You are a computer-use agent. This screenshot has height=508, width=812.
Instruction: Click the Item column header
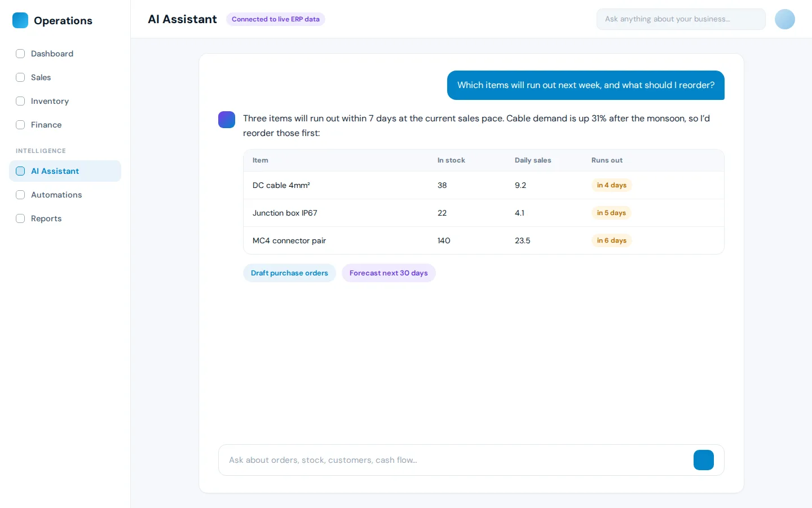261,160
